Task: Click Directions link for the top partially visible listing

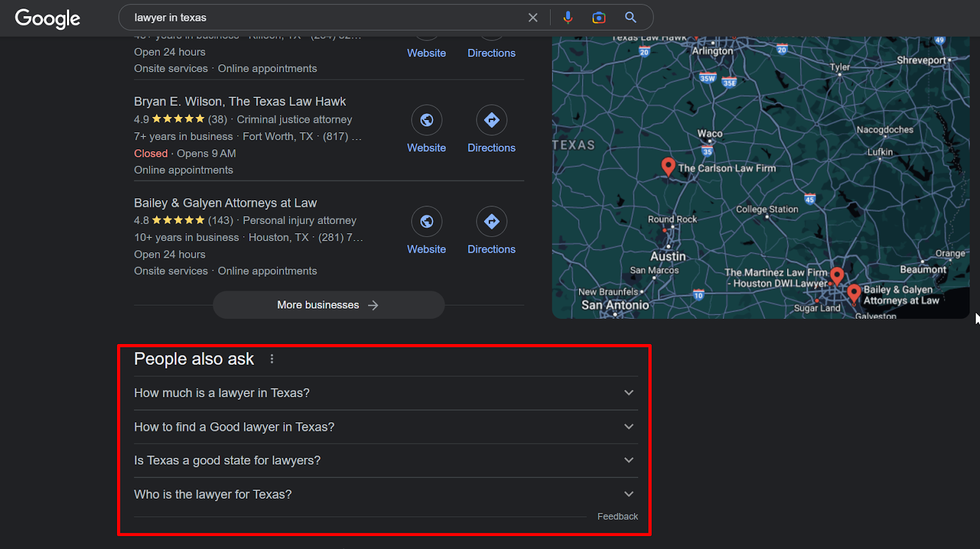Action: click(492, 53)
